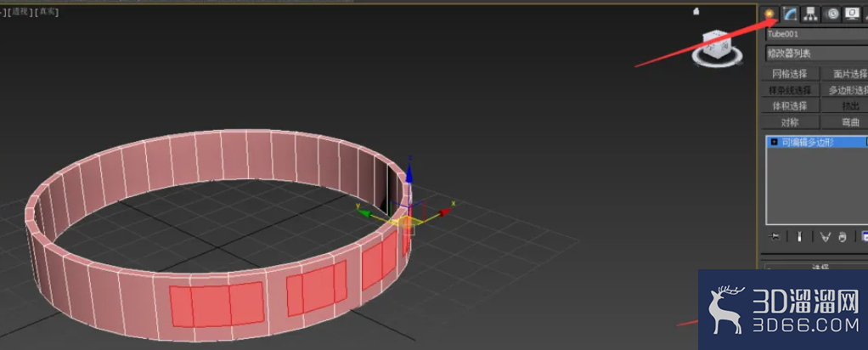
Task: Click the ViewCube home icon
Action: coord(696,11)
